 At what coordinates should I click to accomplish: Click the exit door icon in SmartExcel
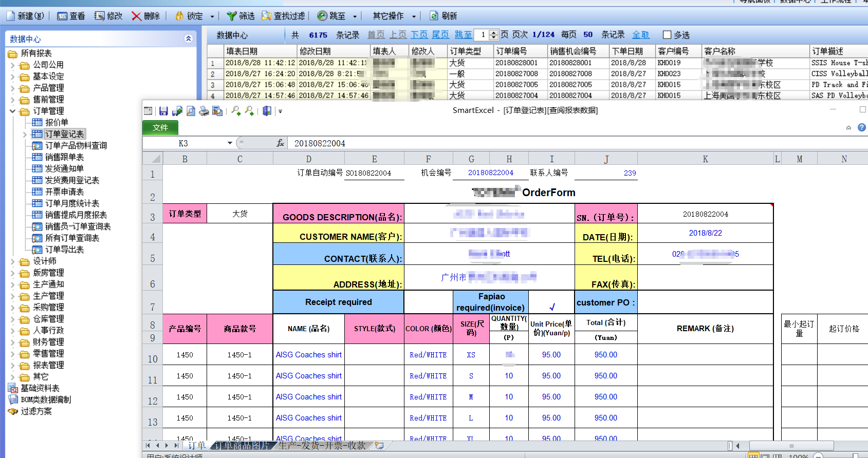tap(267, 111)
